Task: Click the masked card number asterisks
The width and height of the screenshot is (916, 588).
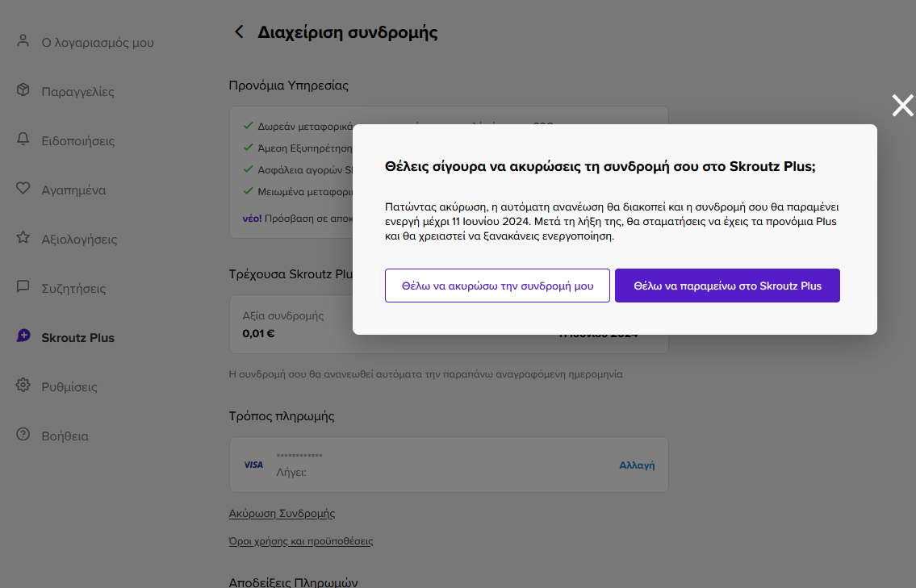Action: pyautogui.click(x=299, y=456)
